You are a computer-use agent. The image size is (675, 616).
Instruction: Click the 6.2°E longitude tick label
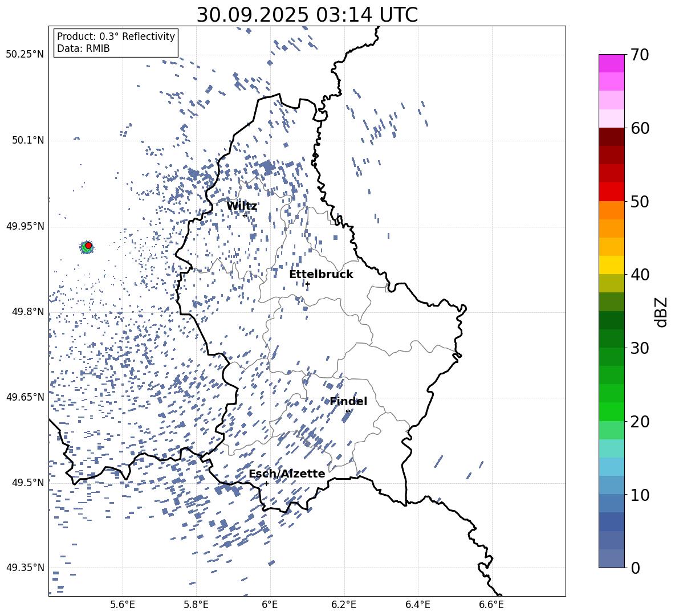coord(344,605)
